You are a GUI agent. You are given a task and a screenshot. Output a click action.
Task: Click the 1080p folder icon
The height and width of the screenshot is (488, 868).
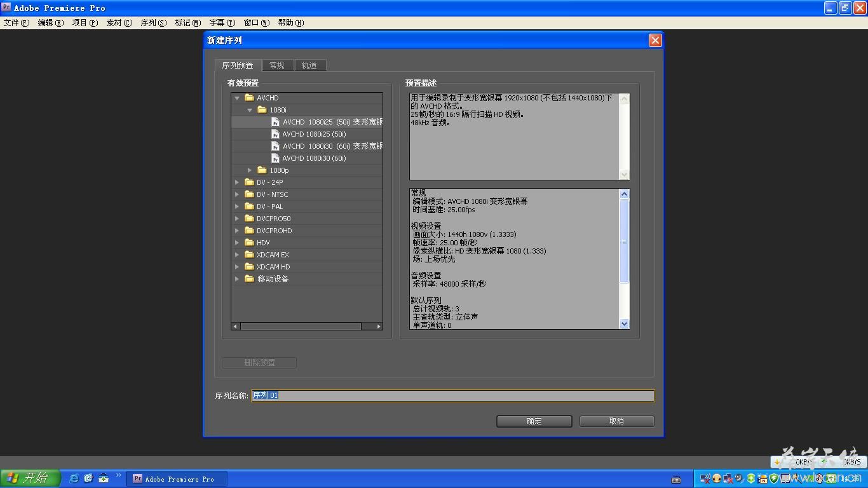262,170
